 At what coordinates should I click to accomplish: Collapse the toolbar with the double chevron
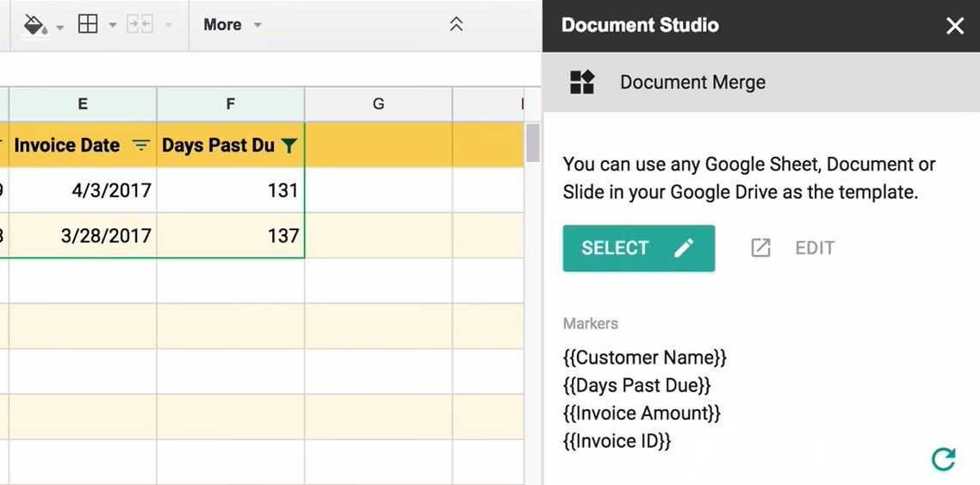tap(456, 25)
